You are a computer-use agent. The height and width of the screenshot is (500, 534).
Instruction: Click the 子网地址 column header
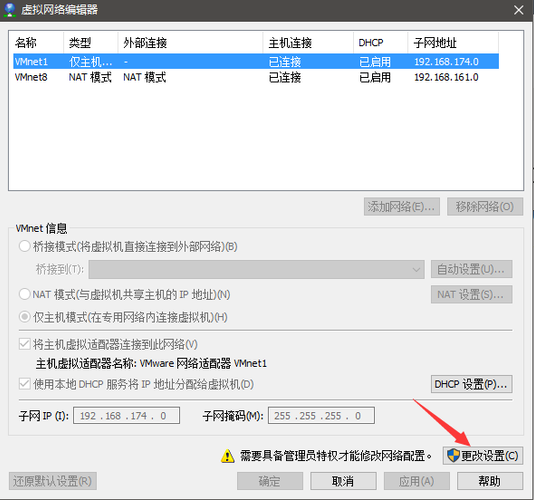(x=453, y=43)
